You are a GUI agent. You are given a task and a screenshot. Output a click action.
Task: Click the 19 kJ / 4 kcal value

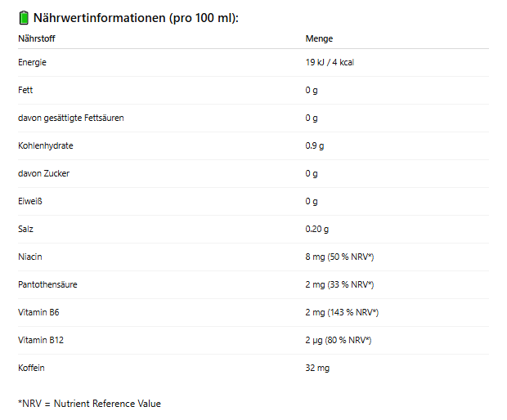330,62
